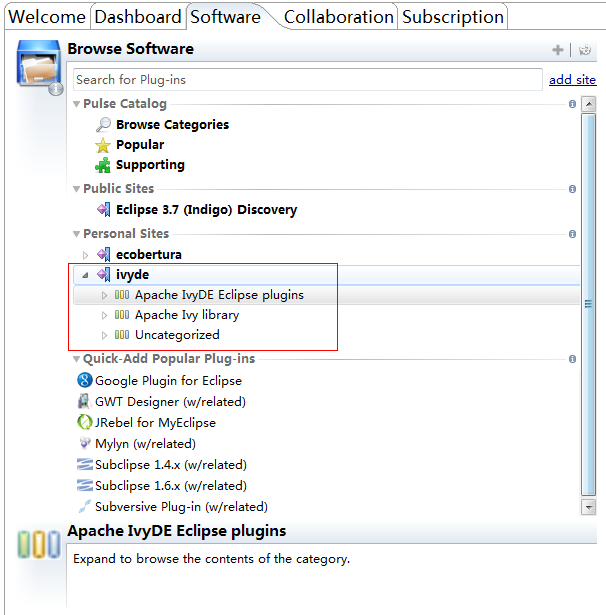The image size is (606, 615).
Task: Open Browse Categories magnifier item
Action: tap(162, 124)
